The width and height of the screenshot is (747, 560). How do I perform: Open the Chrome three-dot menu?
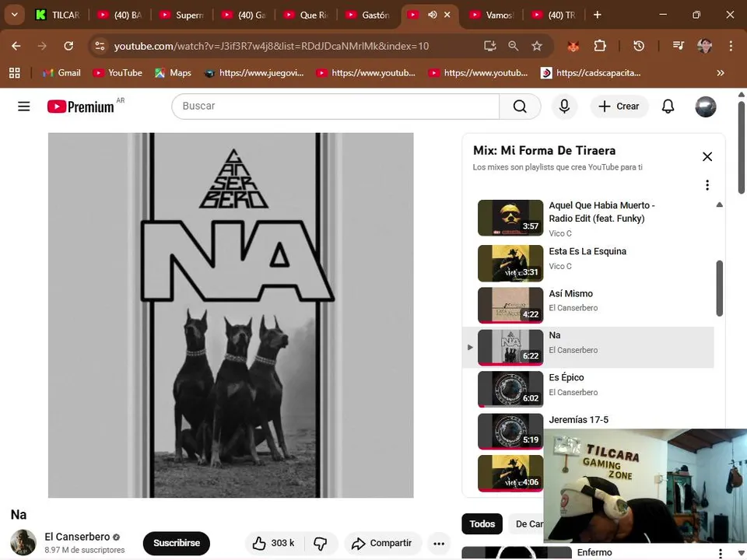point(731,46)
